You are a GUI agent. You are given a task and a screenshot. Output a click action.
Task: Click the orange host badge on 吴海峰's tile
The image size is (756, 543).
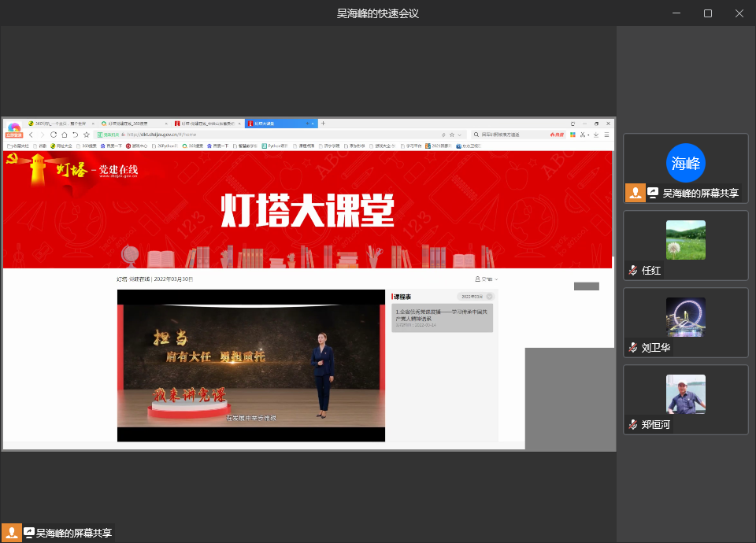(636, 193)
